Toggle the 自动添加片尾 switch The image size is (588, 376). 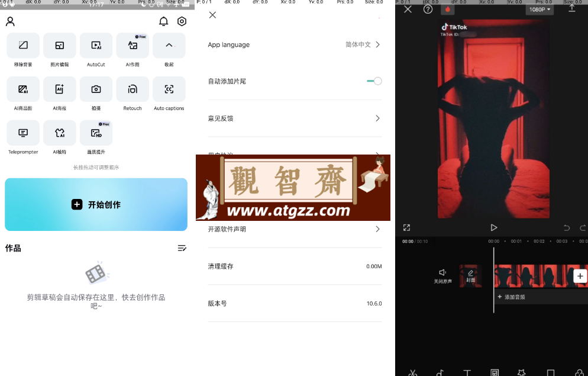coord(374,81)
